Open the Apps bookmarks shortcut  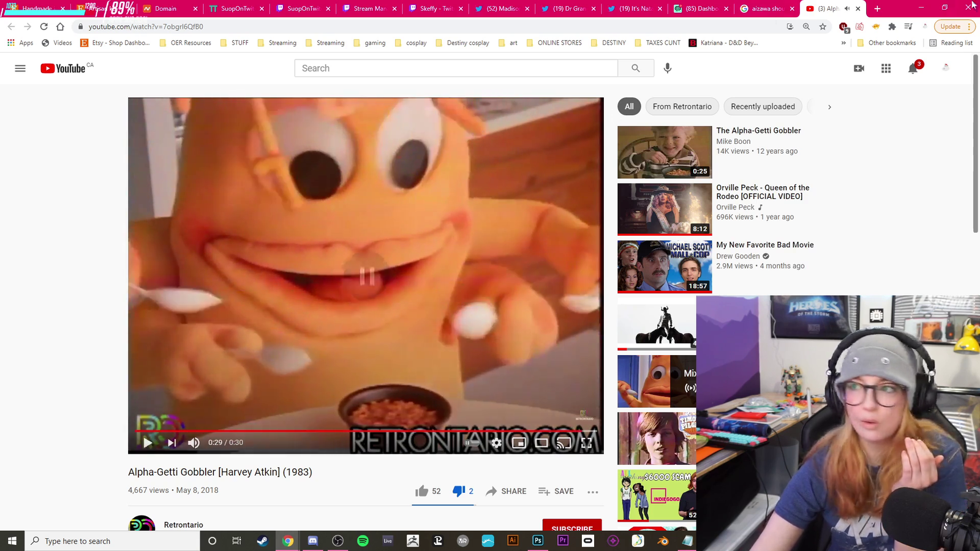tap(20, 43)
